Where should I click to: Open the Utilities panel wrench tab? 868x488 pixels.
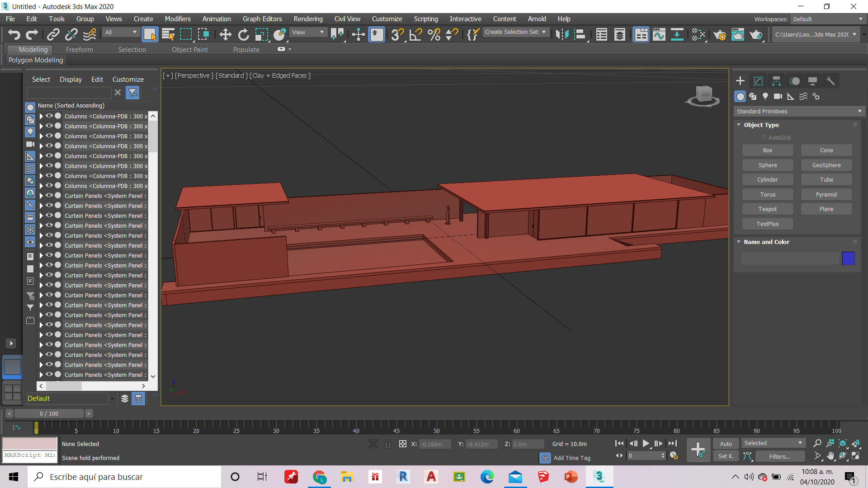(830, 81)
